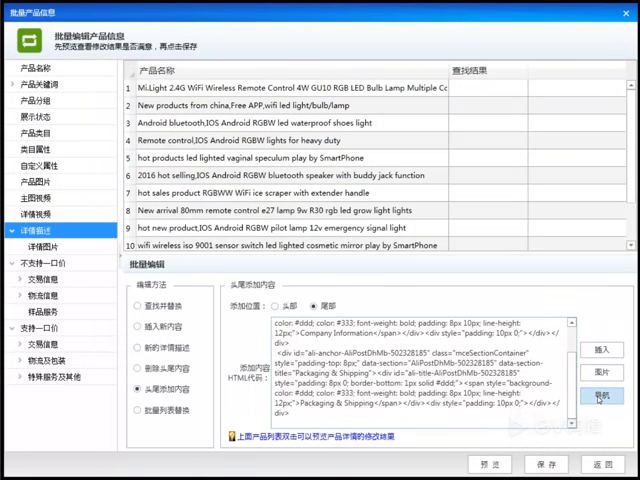This screenshot has width=640, height=480.
Task: Expand 交易信息 under 支持一口价
Action: click(x=20, y=344)
